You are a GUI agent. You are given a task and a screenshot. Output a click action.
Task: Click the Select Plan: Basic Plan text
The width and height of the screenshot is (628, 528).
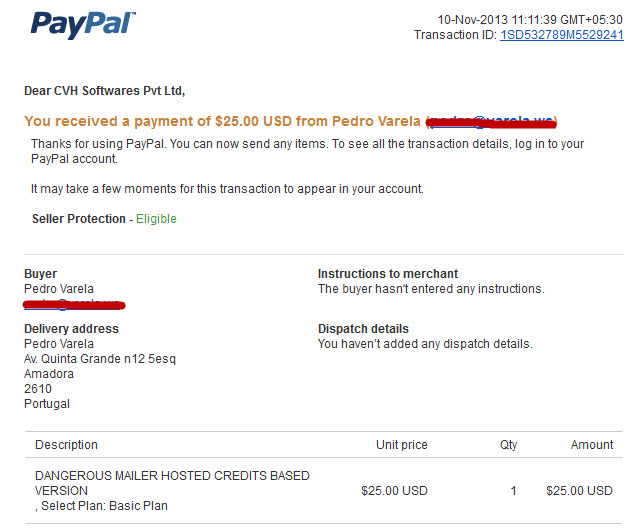click(104, 506)
